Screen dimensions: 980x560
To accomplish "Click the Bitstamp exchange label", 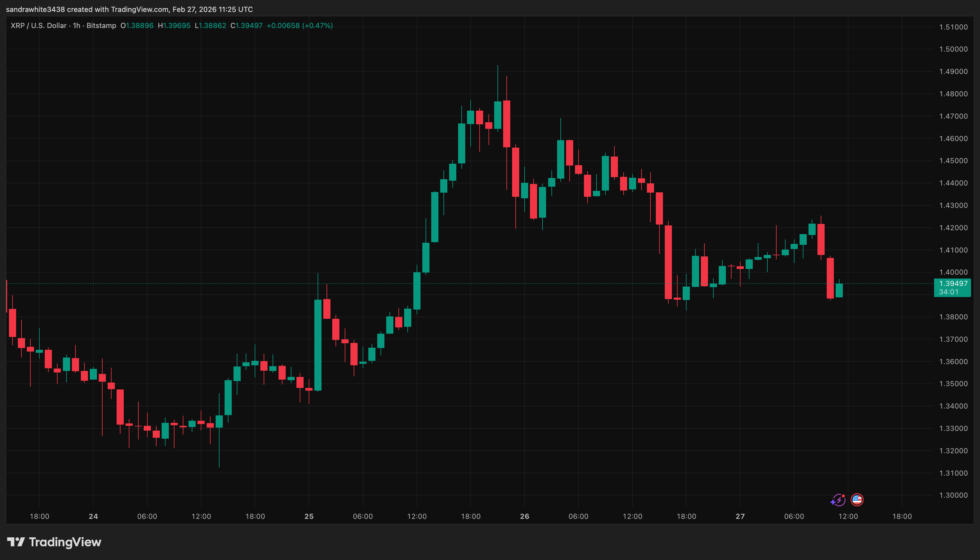I will tap(101, 25).
